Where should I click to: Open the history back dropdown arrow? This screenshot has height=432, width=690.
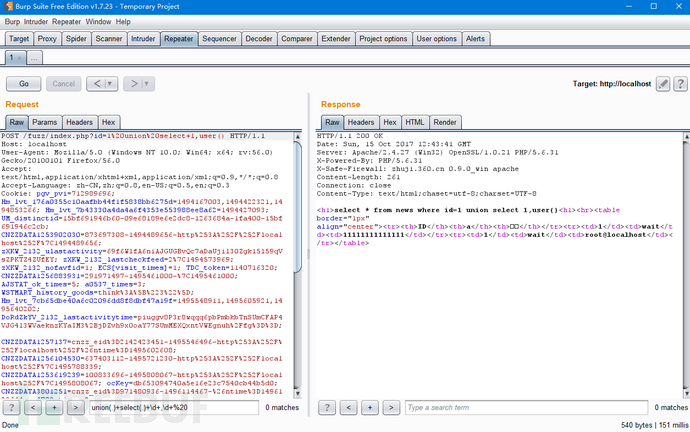(x=110, y=84)
